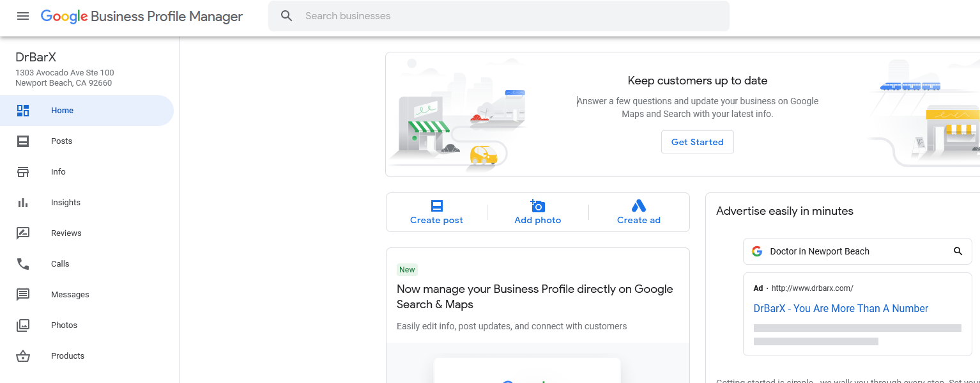Image resolution: width=980 pixels, height=383 pixels.
Task: Open the Photos gallery icon
Action: pyautogui.click(x=23, y=325)
